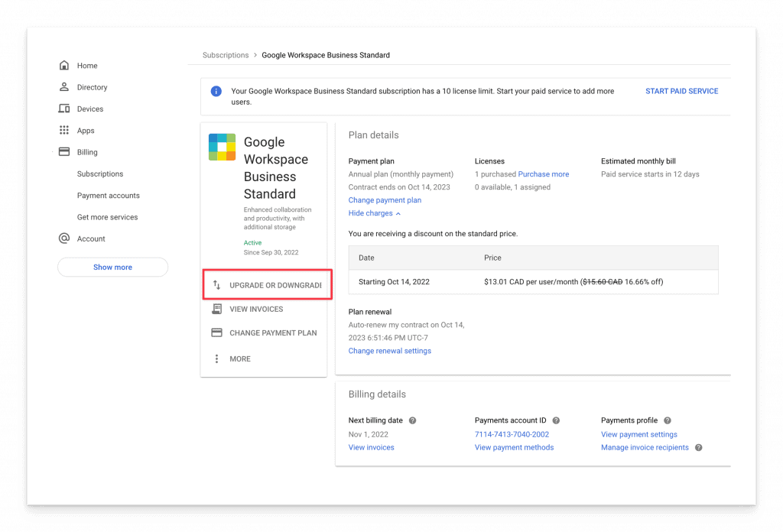Screen dimensions: 783x532
Task: Click View invoices link under billing date
Action: [x=371, y=448]
